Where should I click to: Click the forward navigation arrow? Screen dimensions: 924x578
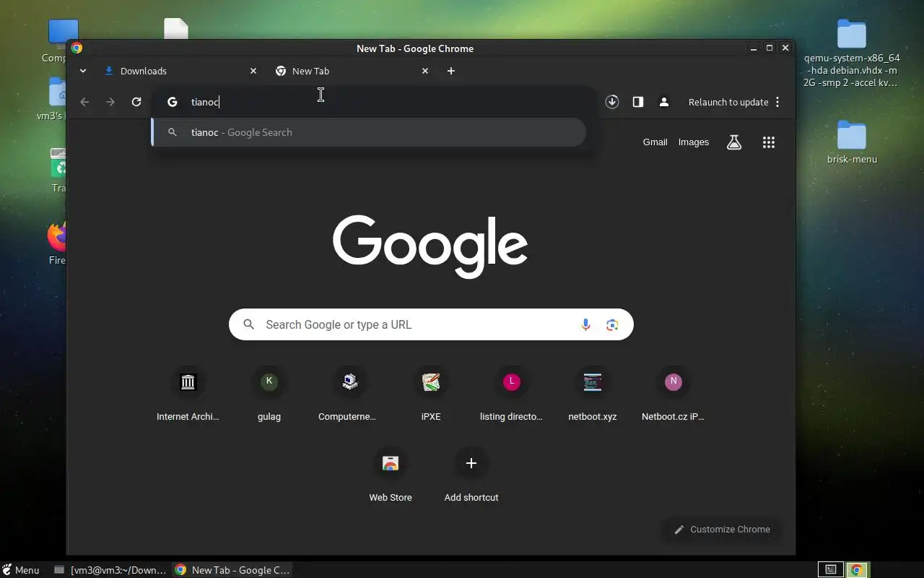tap(110, 102)
